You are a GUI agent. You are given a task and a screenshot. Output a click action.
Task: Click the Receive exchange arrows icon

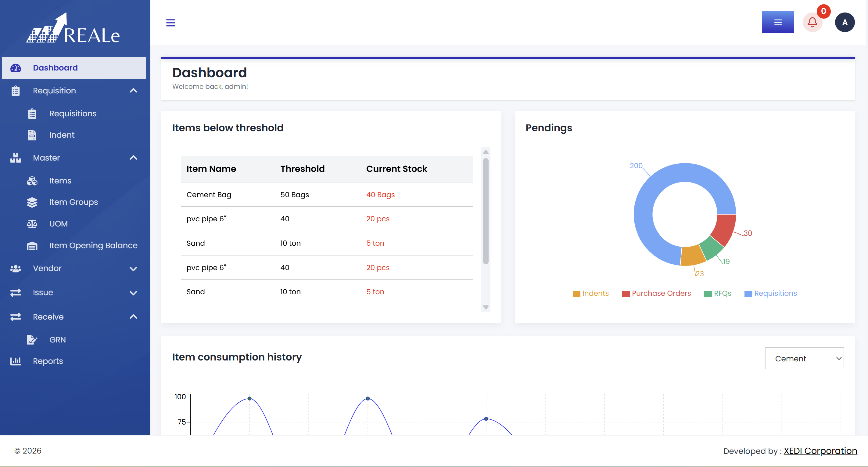16,317
